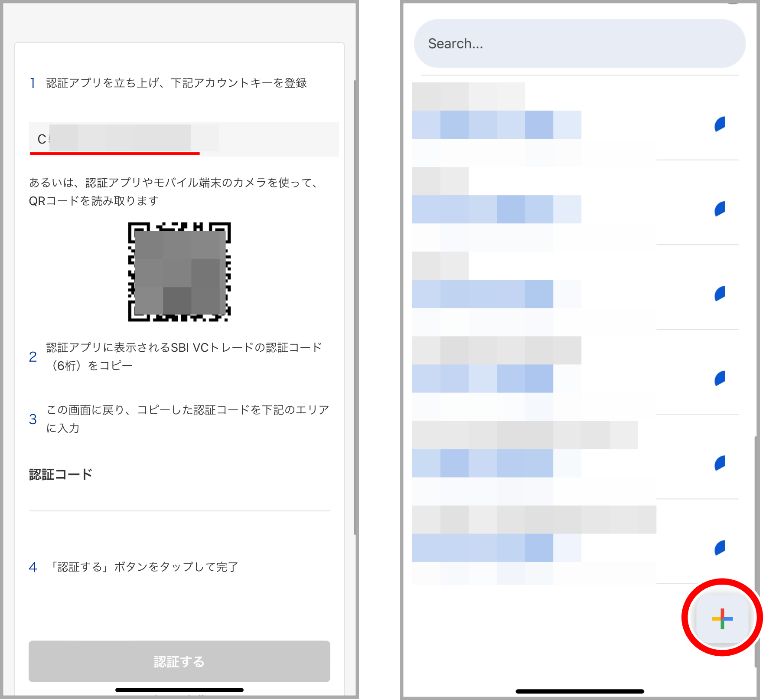Click the fifth account's blue countdown timer icon
This screenshot has height=700, width=766.
[x=720, y=463]
